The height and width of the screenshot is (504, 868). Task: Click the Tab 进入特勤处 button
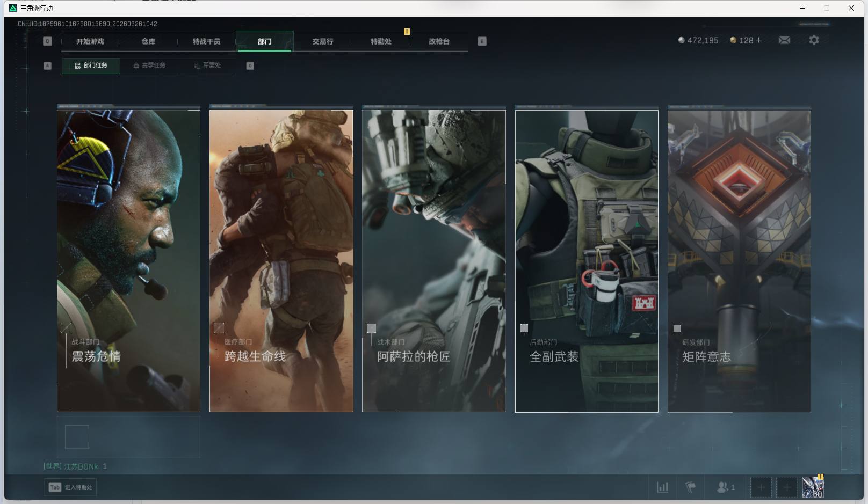point(70,487)
